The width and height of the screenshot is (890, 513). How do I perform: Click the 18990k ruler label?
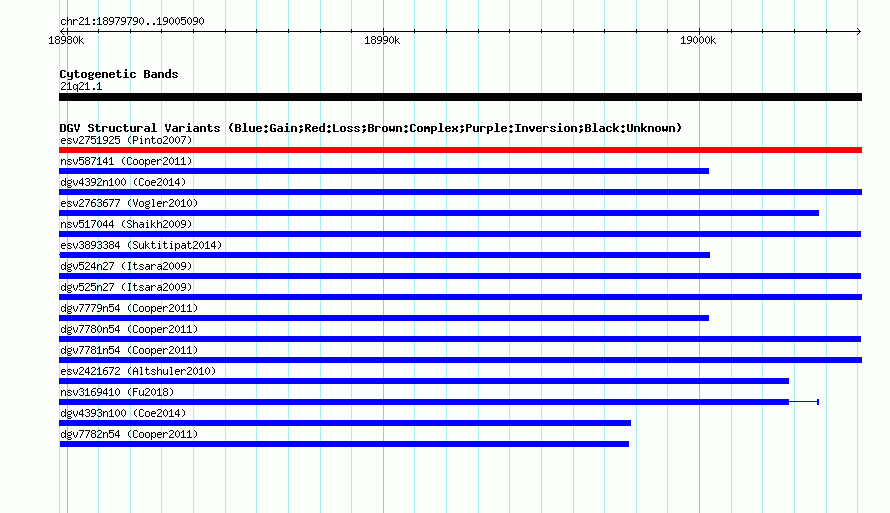click(382, 40)
